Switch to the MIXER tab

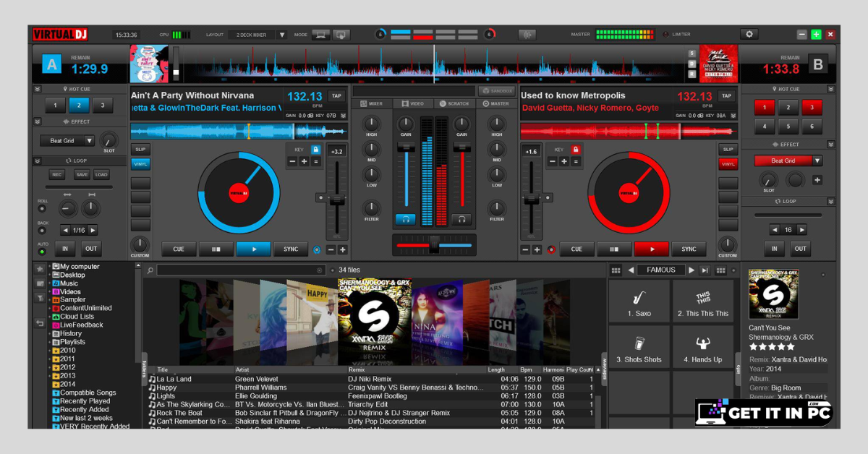click(x=372, y=103)
